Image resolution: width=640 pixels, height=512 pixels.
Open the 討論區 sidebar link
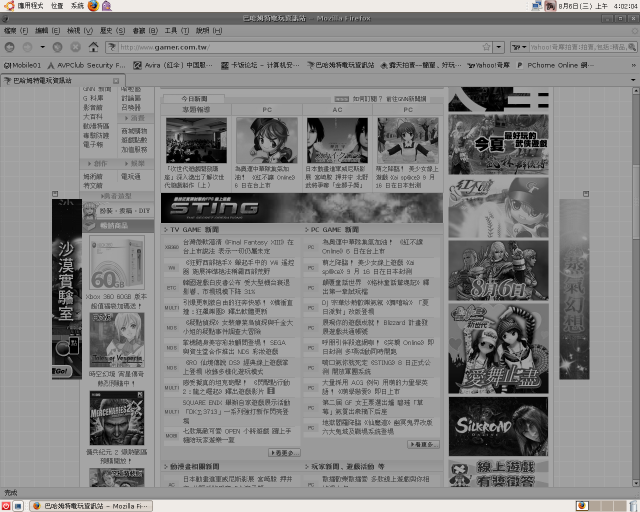coord(131,98)
